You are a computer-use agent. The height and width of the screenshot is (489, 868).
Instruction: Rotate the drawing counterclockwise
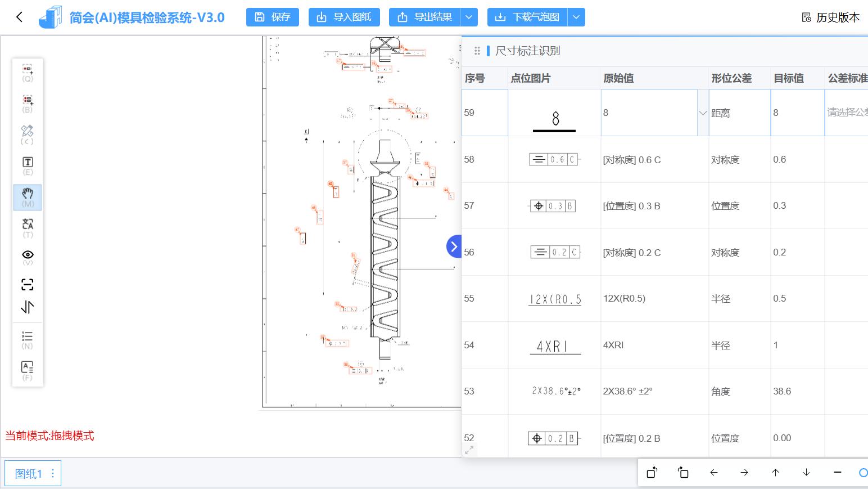pyautogui.click(x=652, y=473)
